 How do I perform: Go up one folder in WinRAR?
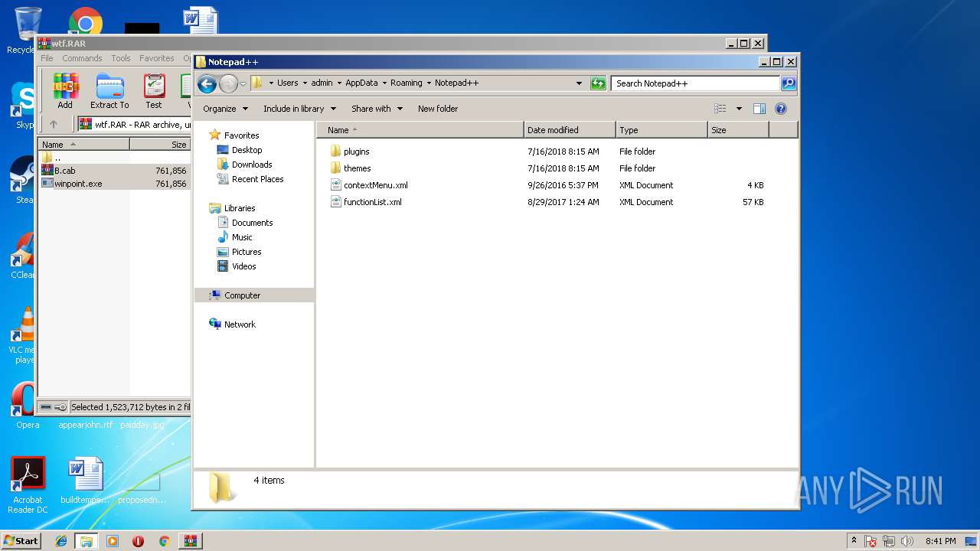click(x=54, y=124)
